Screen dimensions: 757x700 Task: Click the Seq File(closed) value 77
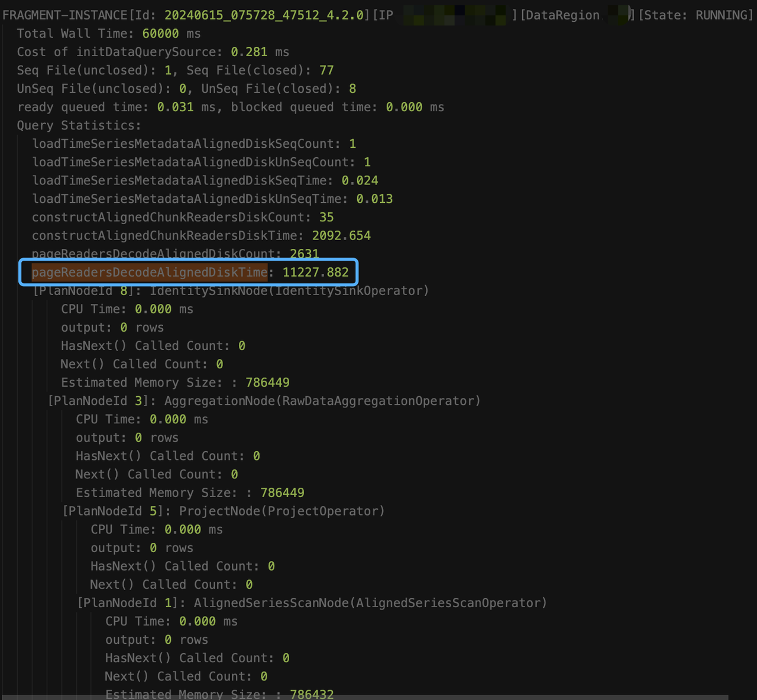326,70
